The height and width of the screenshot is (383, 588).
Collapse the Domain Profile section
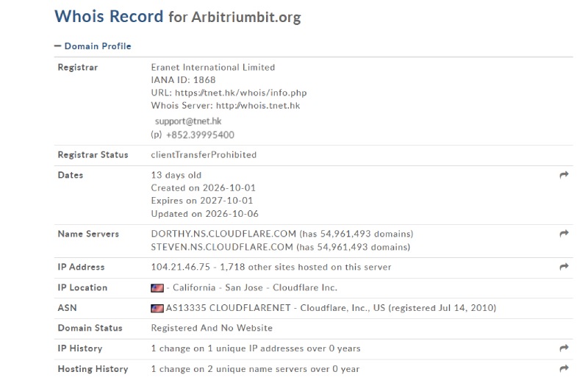click(x=93, y=46)
